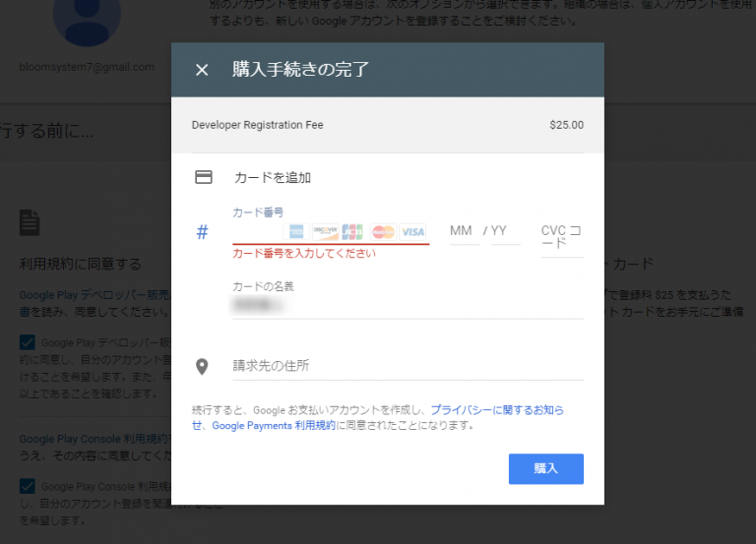
Task: Close the purchase completion dialog
Action: click(202, 70)
